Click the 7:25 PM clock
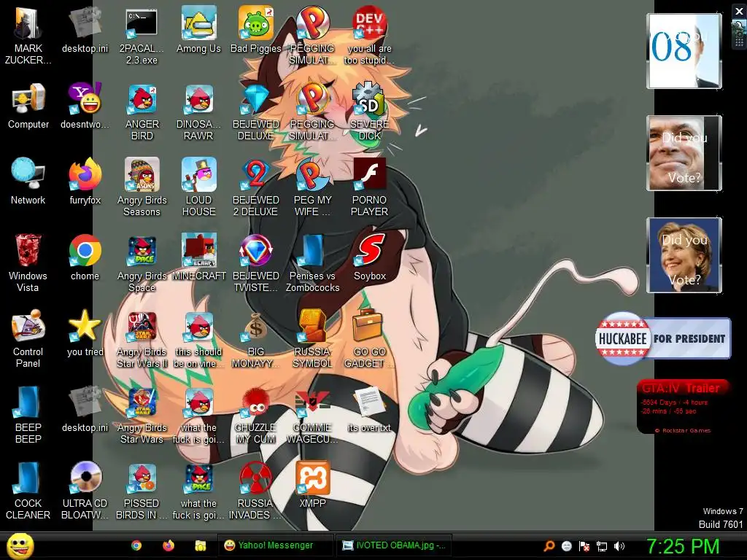The image size is (747, 560). coord(682,546)
